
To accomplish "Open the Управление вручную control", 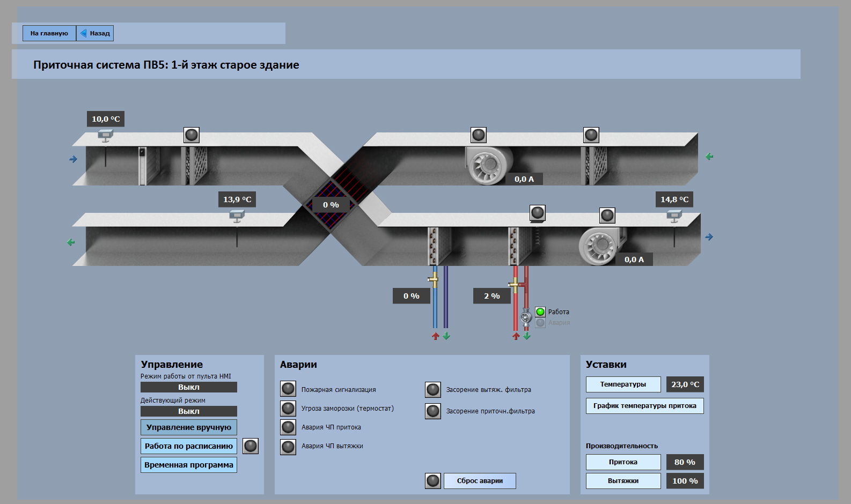I will tap(189, 427).
